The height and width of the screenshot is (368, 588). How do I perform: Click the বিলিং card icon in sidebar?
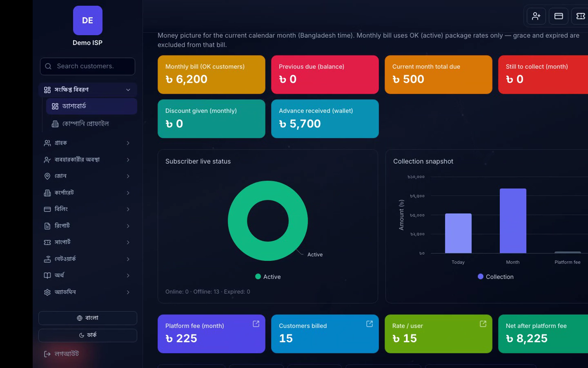pyautogui.click(x=47, y=209)
